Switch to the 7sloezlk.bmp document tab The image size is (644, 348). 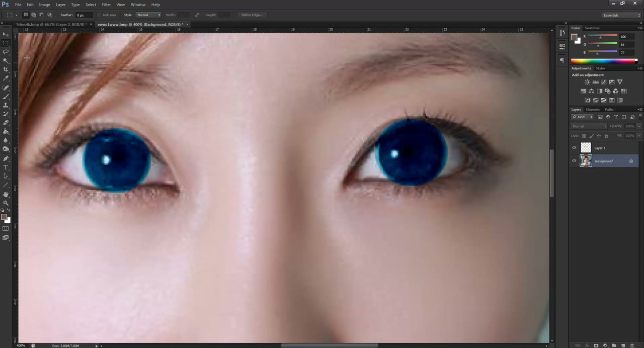51,24
